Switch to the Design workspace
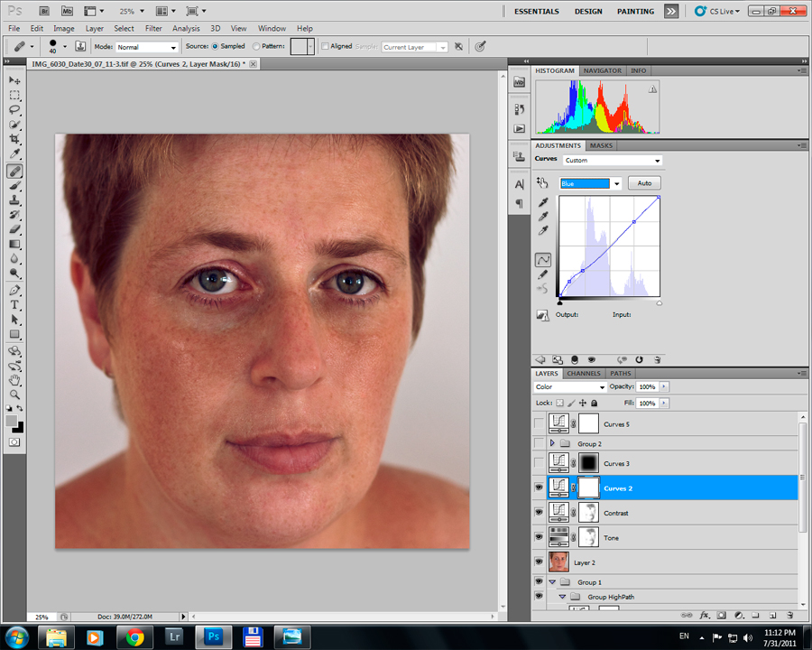 (588, 12)
